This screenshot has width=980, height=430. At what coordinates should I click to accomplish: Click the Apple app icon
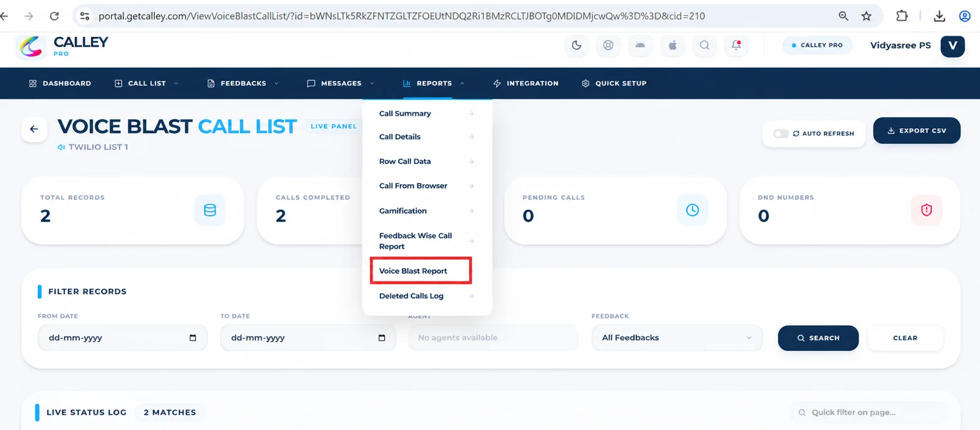[673, 45]
